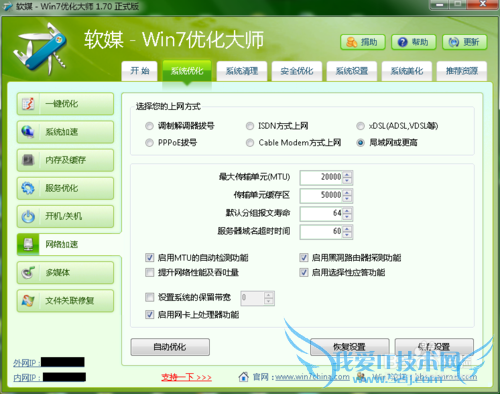
Task: Decrease 传输单元缓存区 value with down arrow
Action: click(347, 199)
